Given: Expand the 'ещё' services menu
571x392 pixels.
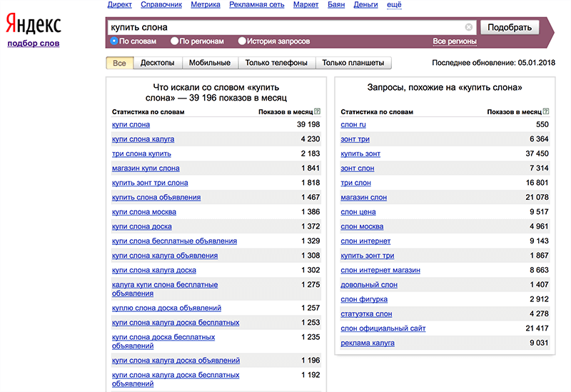Looking at the screenshot, I should coord(394,5).
